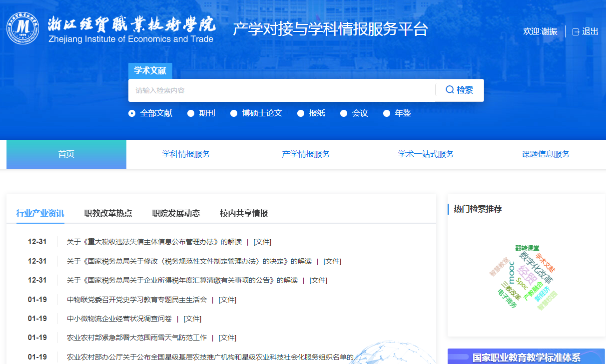The width and height of the screenshot is (606, 364).
Task: Switch to the 校内共享情报 tab
Action: coord(244,214)
